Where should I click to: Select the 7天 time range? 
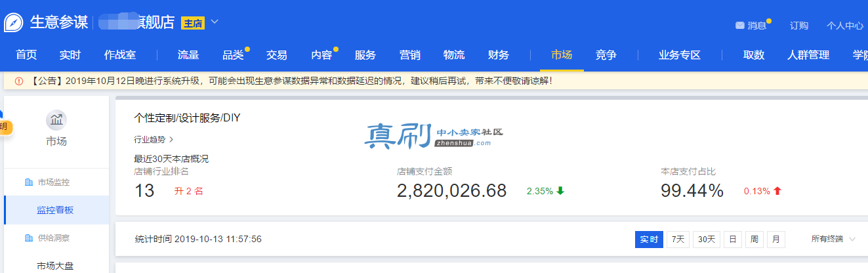[678, 240]
